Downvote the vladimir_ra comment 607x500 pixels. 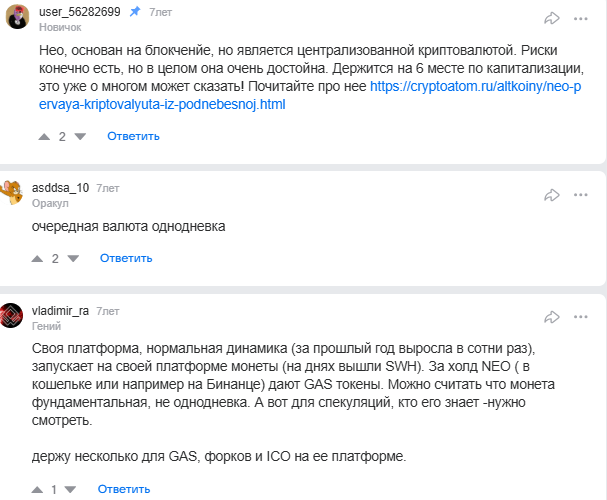(x=72, y=490)
